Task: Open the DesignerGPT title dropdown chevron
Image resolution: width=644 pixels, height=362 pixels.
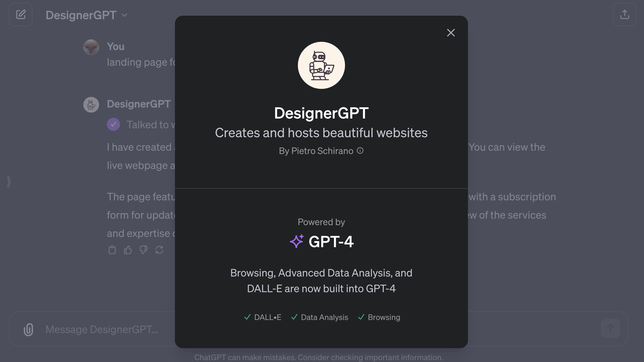Action: click(124, 15)
